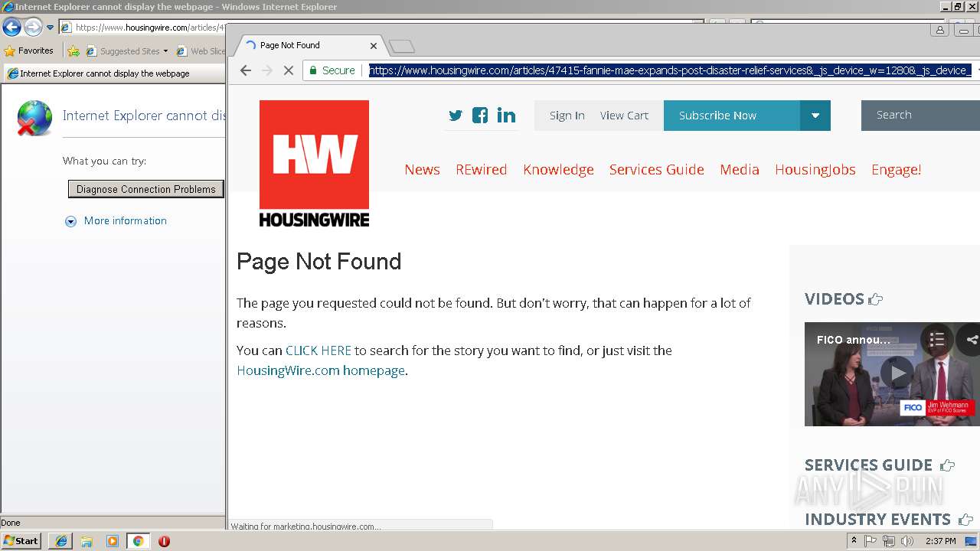Click volume speaker tray icon
Image resolution: width=980 pixels, height=551 pixels.
[x=907, y=541]
